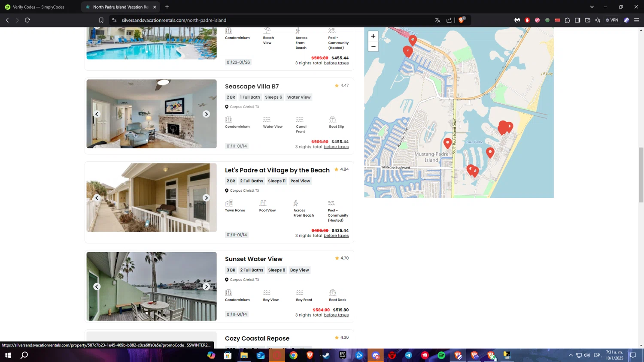The width and height of the screenshot is (644, 362).
Task: Open the page translate icon
Action: [x=437, y=20]
